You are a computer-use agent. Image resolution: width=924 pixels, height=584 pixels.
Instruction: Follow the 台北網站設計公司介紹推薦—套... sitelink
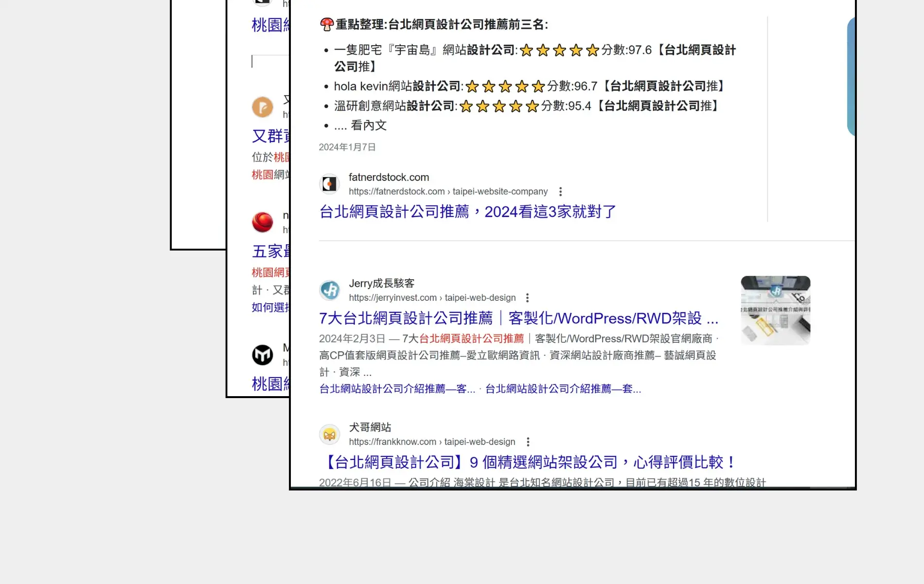point(563,389)
